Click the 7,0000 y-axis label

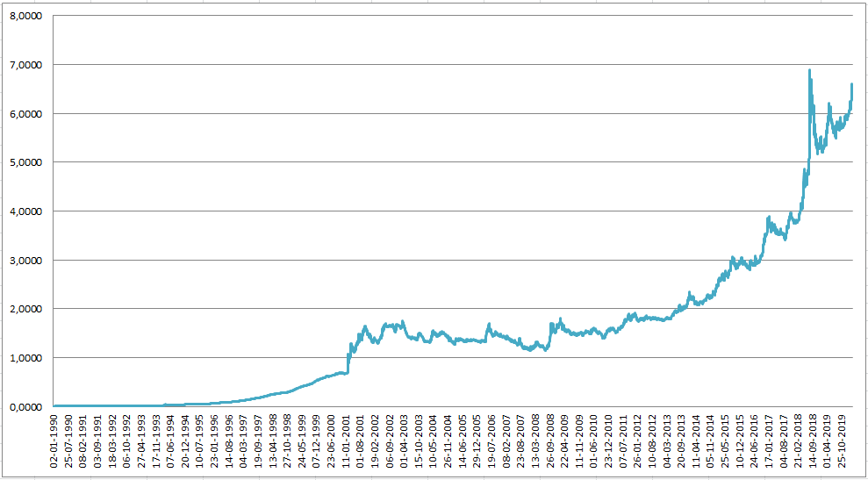point(25,65)
